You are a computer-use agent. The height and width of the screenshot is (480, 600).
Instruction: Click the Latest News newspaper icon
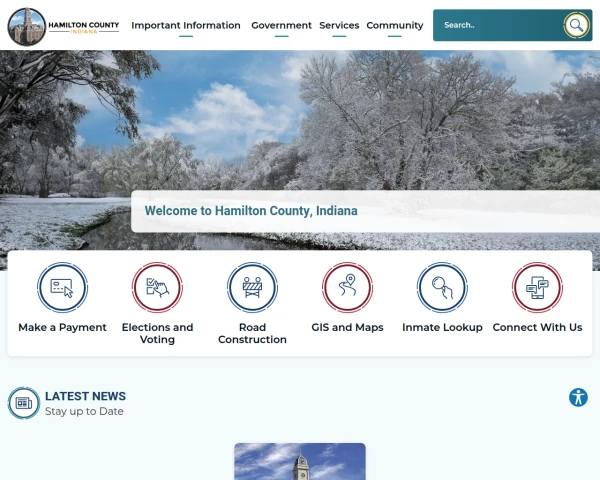(24, 403)
